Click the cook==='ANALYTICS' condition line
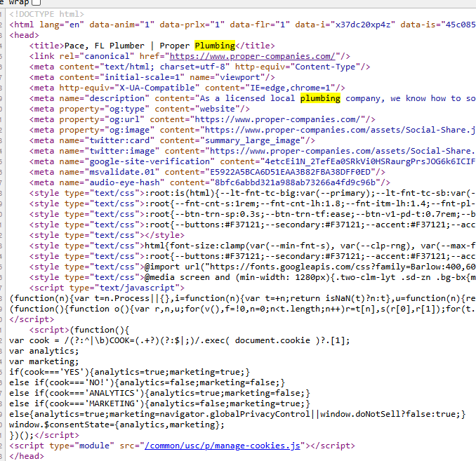The image size is (476, 461). pos(159,393)
